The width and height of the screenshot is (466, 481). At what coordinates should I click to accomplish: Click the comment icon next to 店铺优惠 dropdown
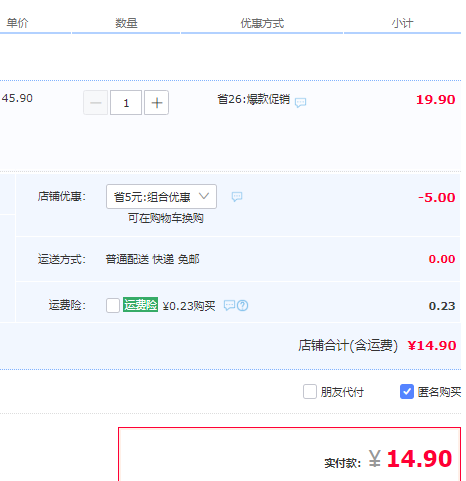pos(237,197)
